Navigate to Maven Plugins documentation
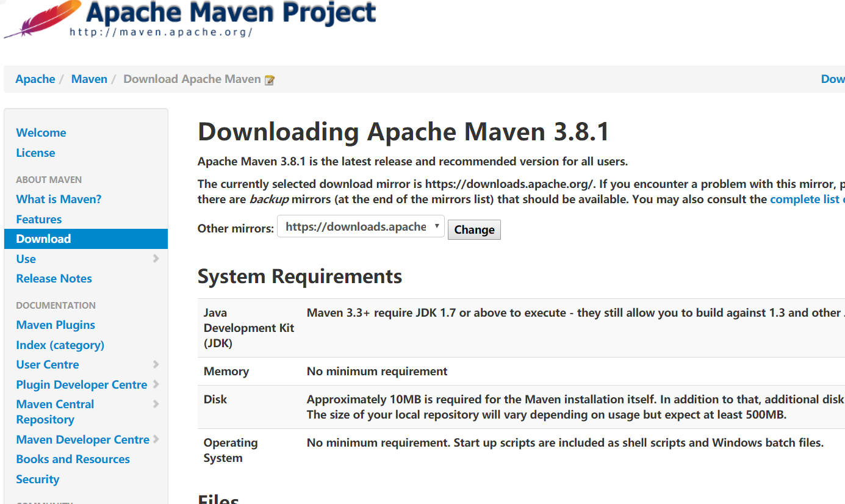Image resolution: width=845 pixels, height=504 pixels. (x=56, y=325)
